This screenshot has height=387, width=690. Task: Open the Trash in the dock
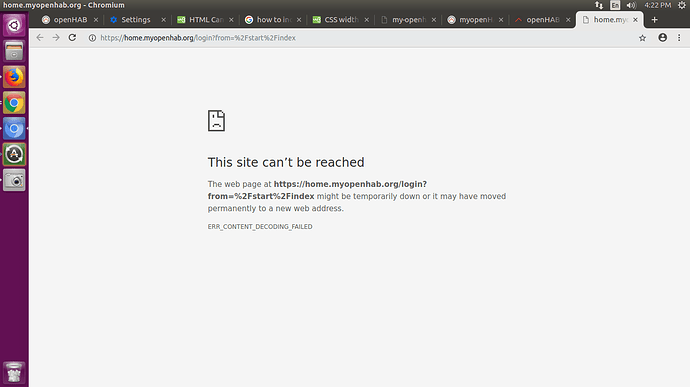tap(14, 372)
